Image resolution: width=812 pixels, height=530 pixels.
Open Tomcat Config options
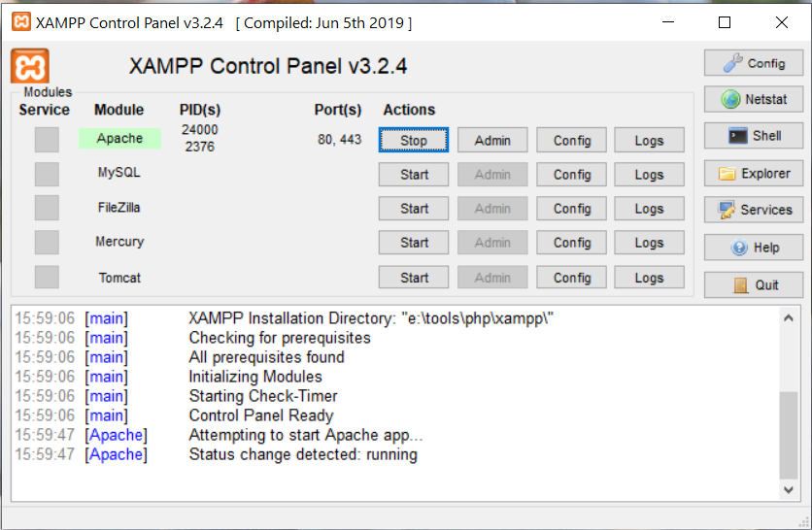pyautogui.click(x=572, y=278)
